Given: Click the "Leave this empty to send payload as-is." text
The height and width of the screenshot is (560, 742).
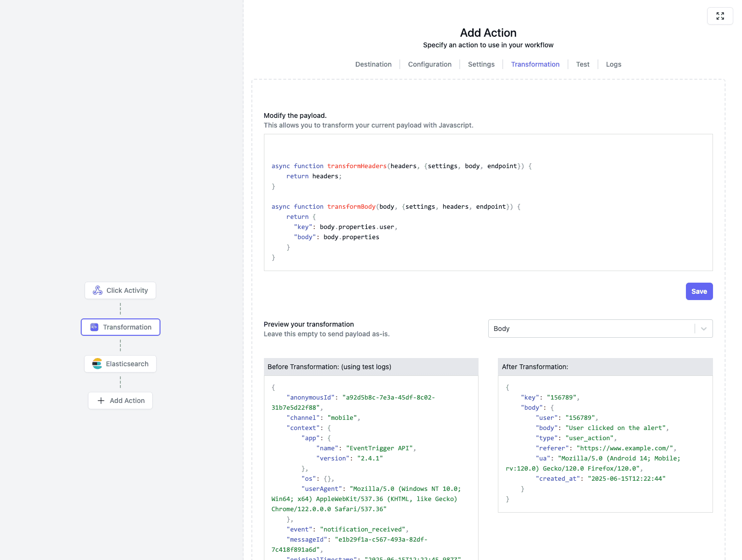Looking at the screenshot, I should [x=326, y=334].
